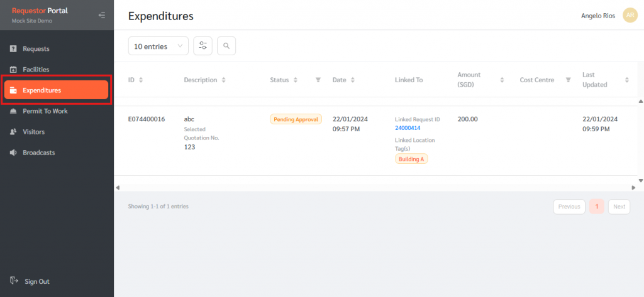Collapse the sidebar using the toggle icon
644x297 pixels.
point(102,15)
